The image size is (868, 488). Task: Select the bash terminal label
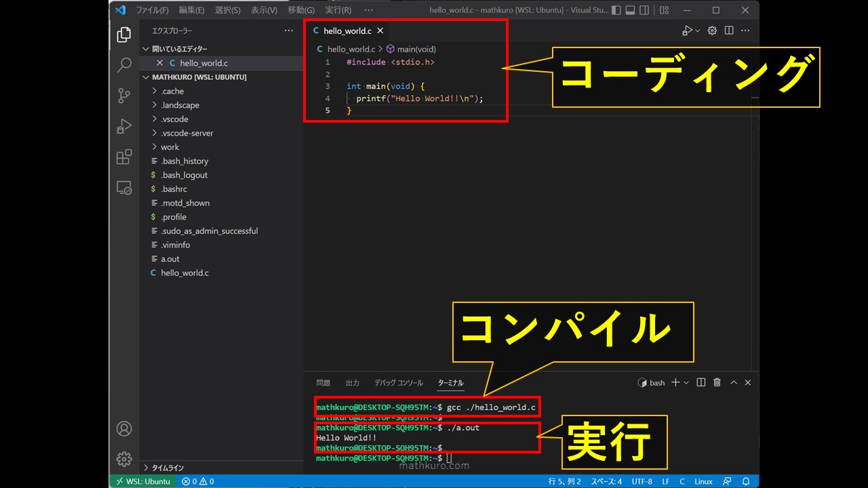tap(652, 383)
